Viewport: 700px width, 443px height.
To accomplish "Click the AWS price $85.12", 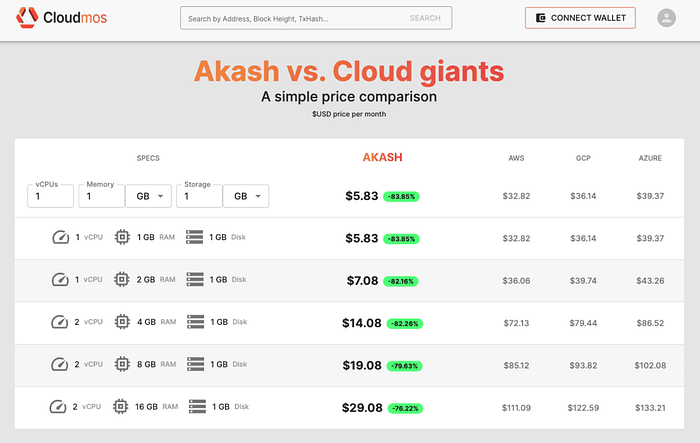I will click(x=517, y=365).
